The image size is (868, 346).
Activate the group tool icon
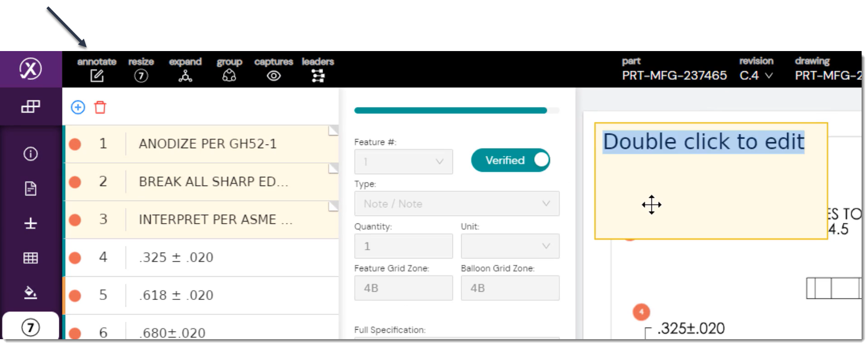pyautogui.click(x=229, y=76)
